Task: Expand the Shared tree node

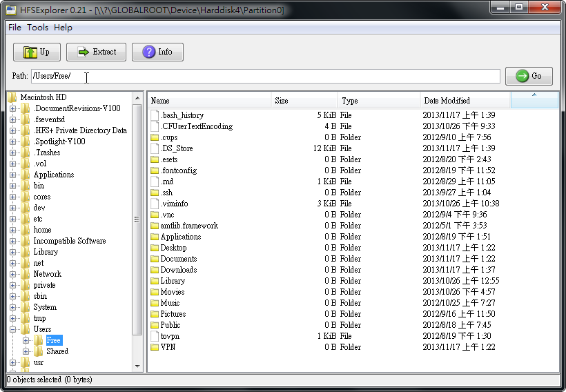Action: [26, 351]
